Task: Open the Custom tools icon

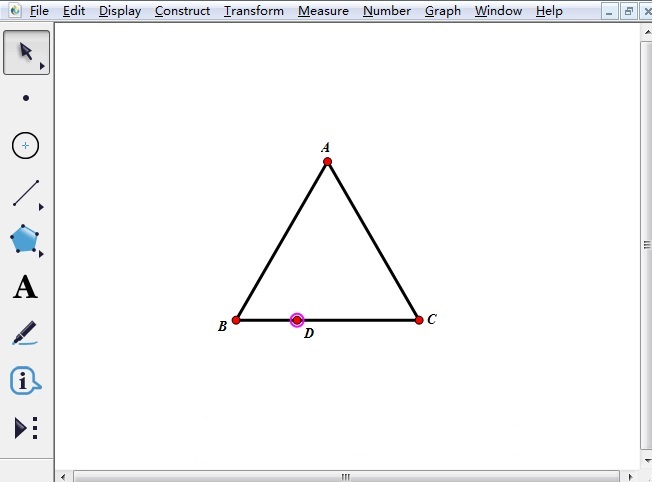Action: click(x=26, y=428)
